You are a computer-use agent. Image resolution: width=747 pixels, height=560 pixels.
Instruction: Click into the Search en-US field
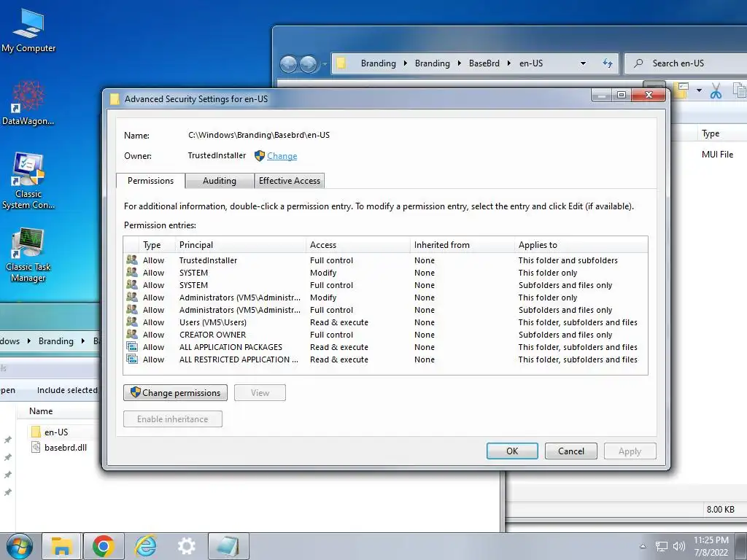(686, 63)
